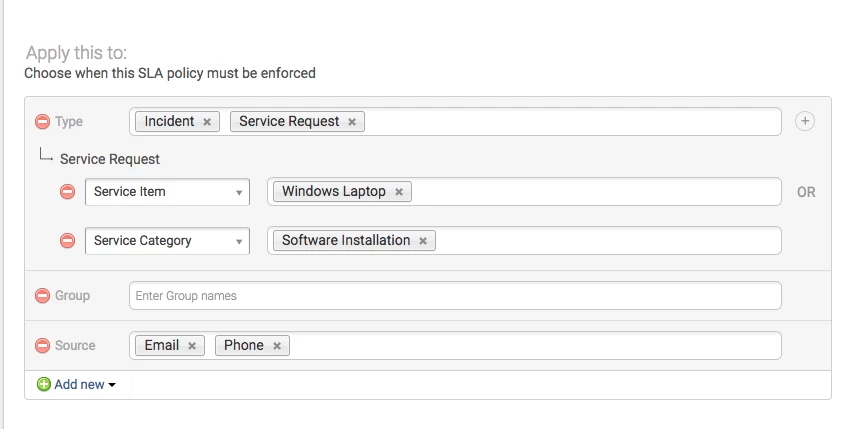Remove the Type condition row
Image resolution: width=853 pixels, height=429 pixels.
click(x=42, y=121)
